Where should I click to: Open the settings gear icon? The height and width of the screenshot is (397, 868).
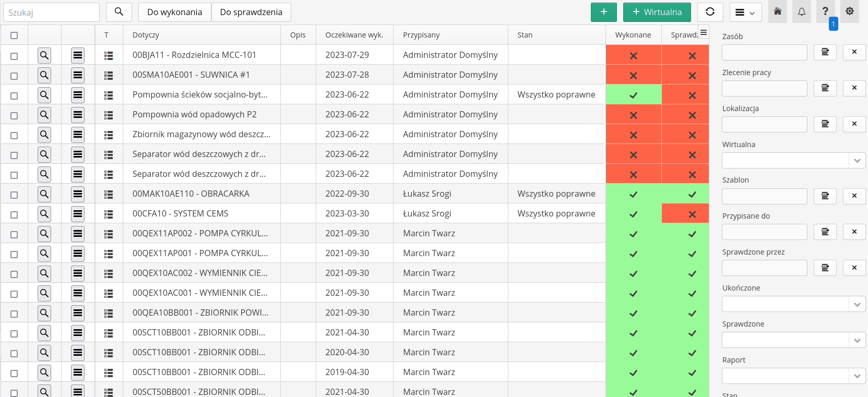coord(849,11)
